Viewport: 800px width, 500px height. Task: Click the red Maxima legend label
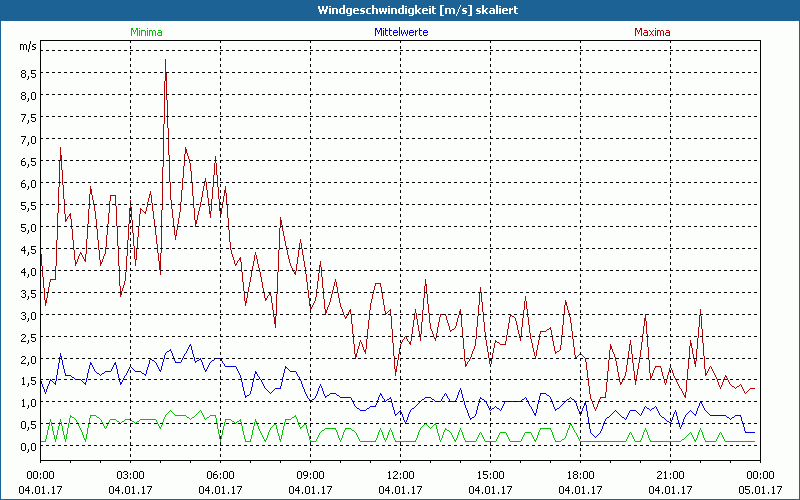coord(653,32)
